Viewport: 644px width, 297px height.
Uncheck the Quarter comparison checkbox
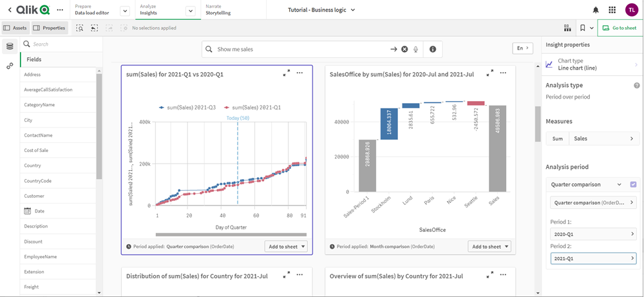tap(633, 184)
